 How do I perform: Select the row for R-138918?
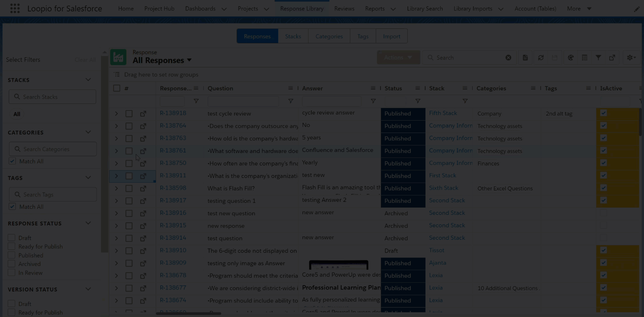point(129,114)
